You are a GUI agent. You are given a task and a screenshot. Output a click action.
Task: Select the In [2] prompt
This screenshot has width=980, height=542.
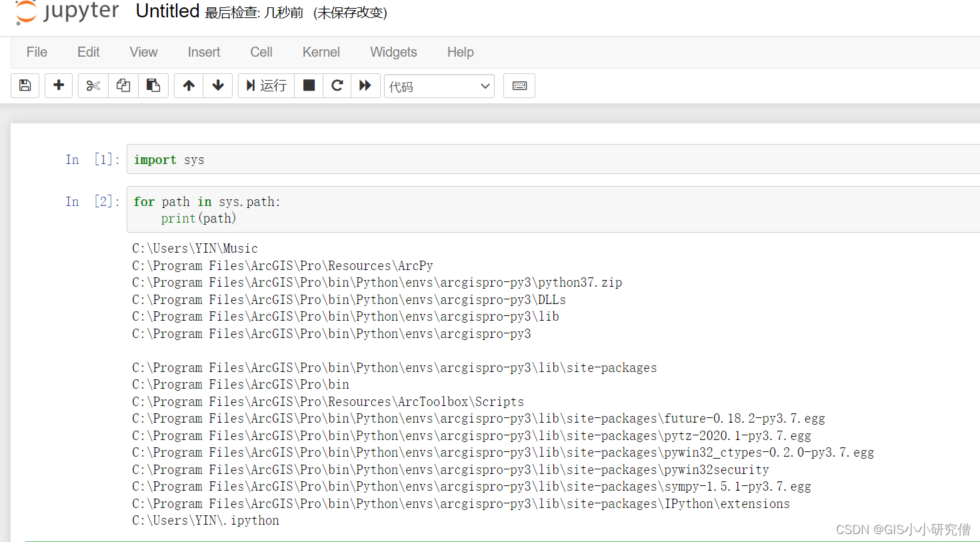pyautogui.click(x=93, y=201)
